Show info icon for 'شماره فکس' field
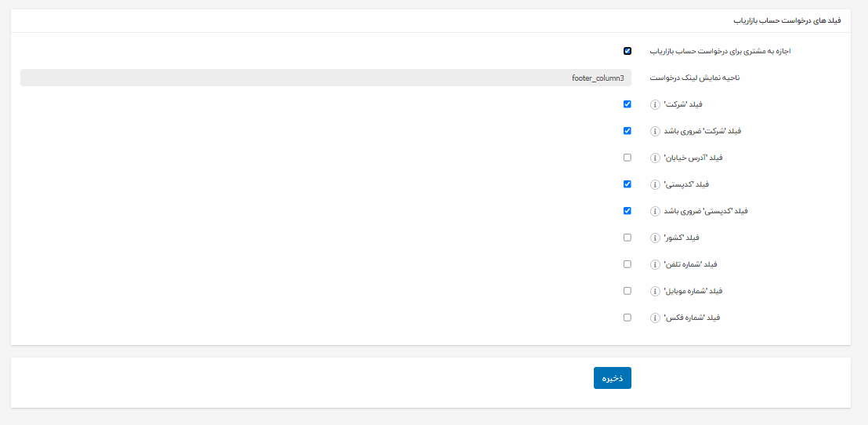The image size is (868, 425). (656, 318)
